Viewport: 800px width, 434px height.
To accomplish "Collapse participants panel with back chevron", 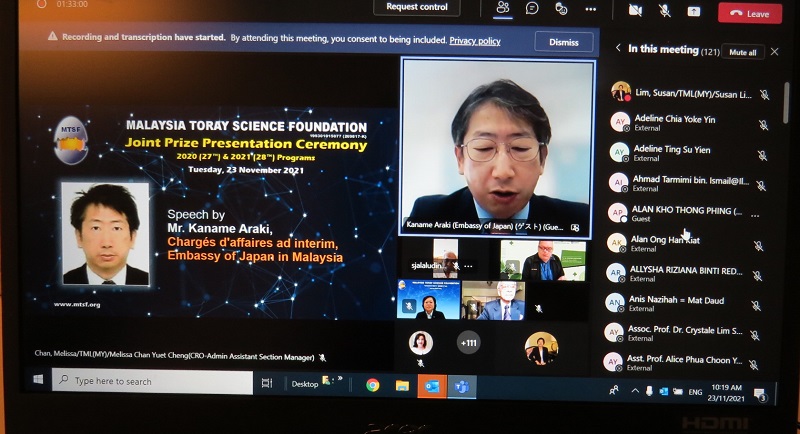I will click(x=618, y=48).
